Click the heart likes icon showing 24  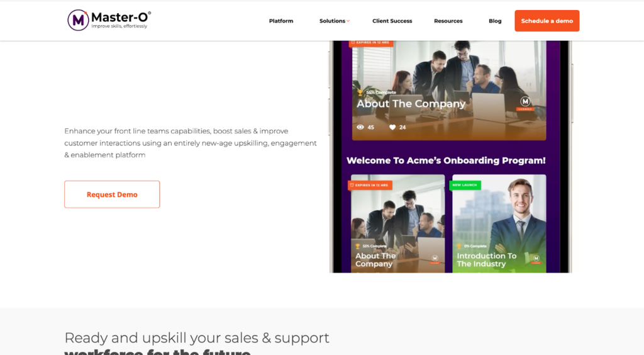click(392, 127)
